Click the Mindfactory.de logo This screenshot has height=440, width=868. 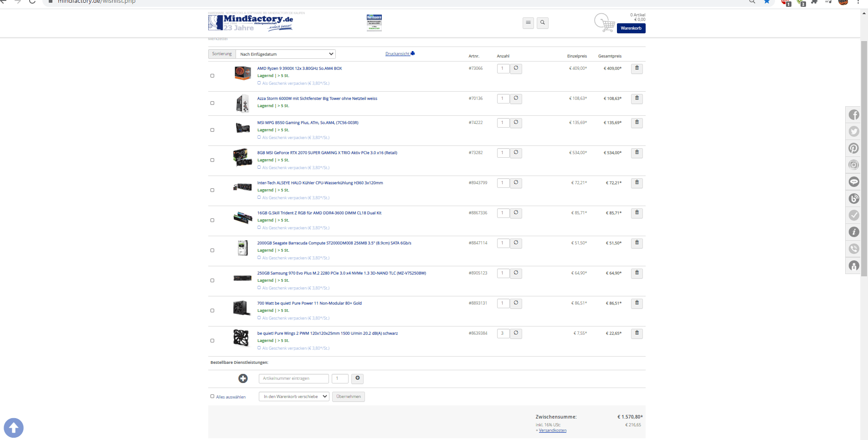click(x=251, y=23)
